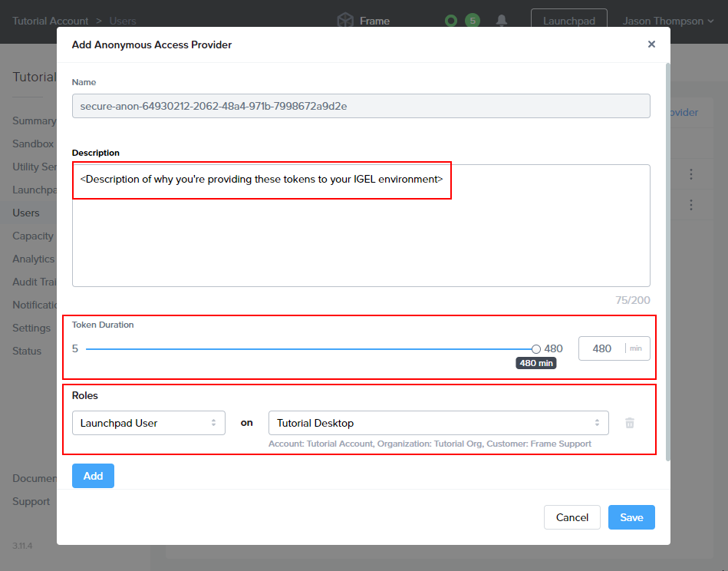This screenshot has width=728, height=571.
Task: Close the Add Anonymous Access Provider dialog
Action: pyautogui.click(x=651, y=45)
